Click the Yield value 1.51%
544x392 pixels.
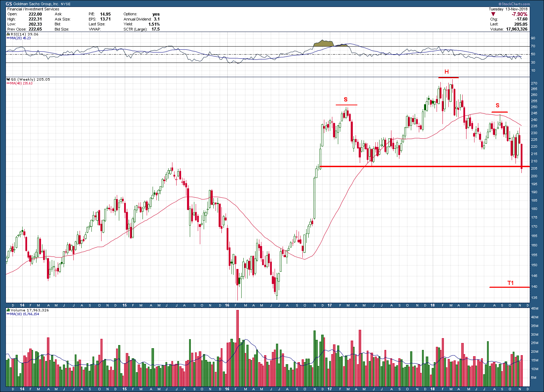154,24
